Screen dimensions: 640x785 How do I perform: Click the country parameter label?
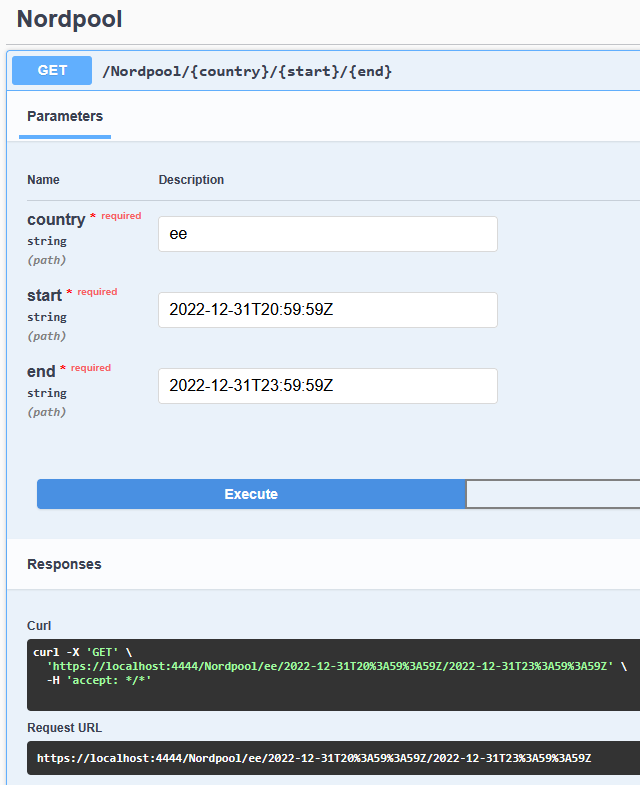[56, 219]
